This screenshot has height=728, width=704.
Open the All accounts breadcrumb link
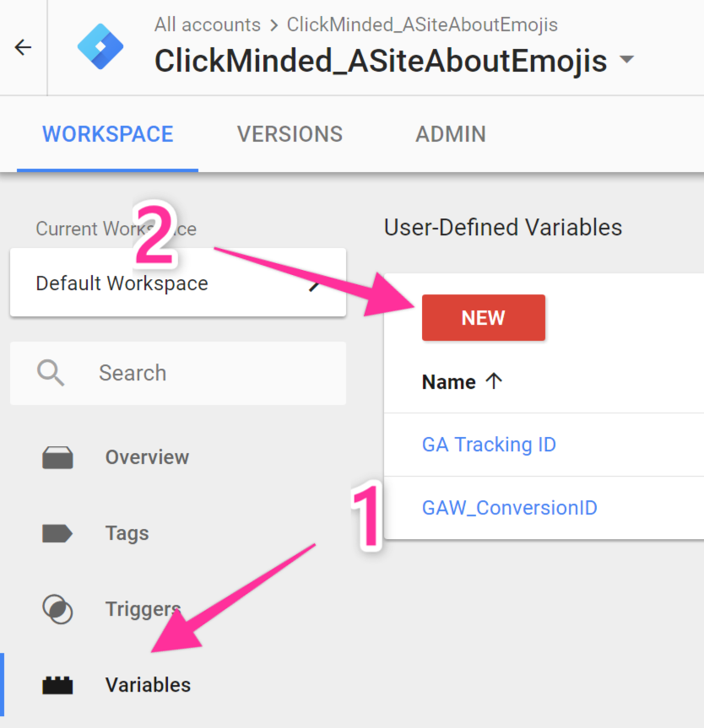click(207, 24)
